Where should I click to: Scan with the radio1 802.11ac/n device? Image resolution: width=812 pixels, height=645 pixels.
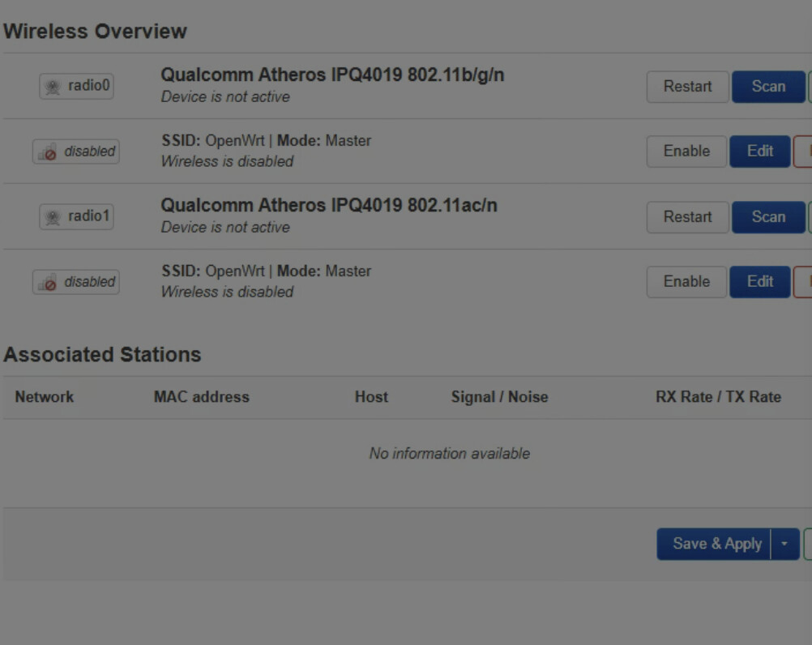tap(768, 217)
